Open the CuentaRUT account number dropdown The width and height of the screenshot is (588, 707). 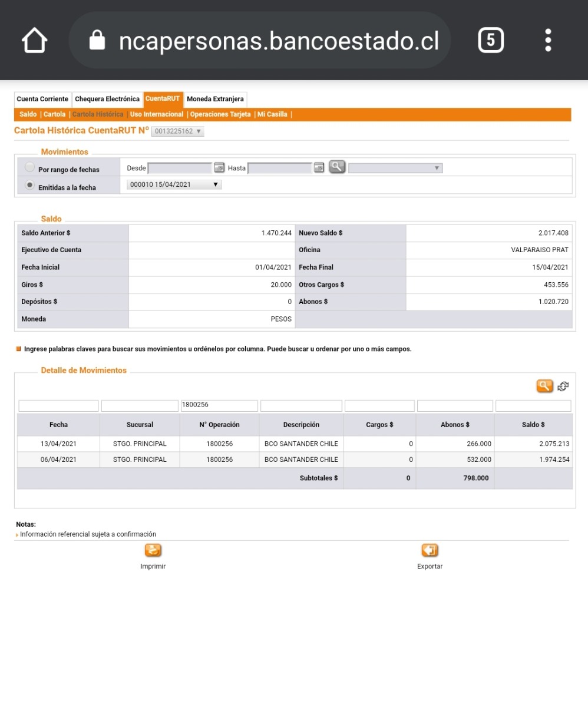click(x=178, y=131)
